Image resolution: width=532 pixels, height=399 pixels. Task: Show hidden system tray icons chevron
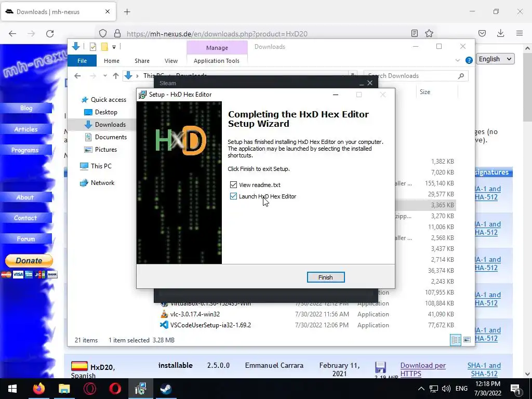pos(421,389)
